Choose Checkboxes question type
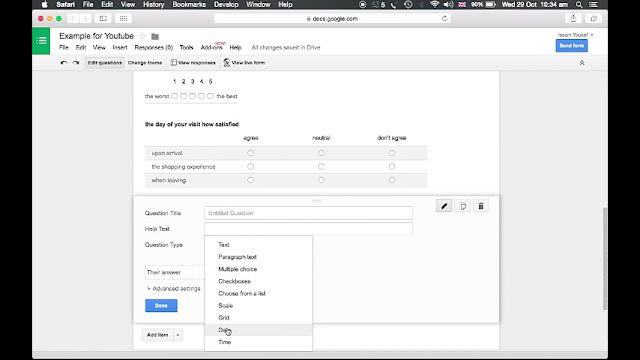This screenshot has height=360, width=640. coord(258,282)
